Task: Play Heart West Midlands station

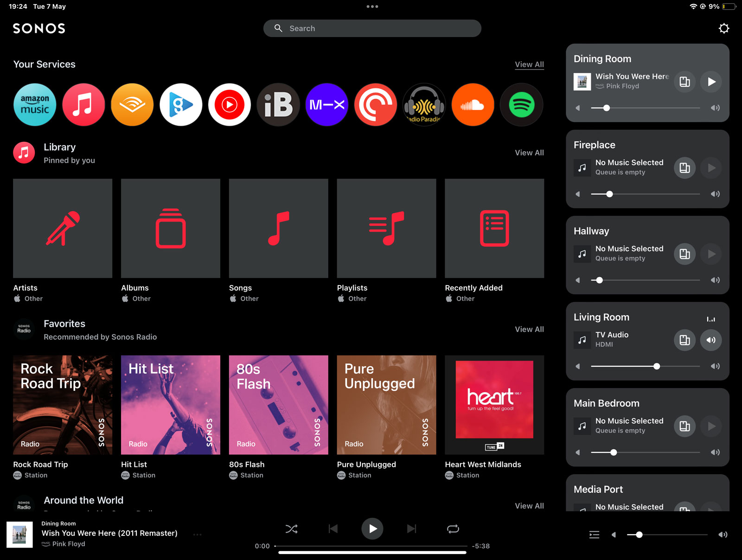Action: coord(494,405)
